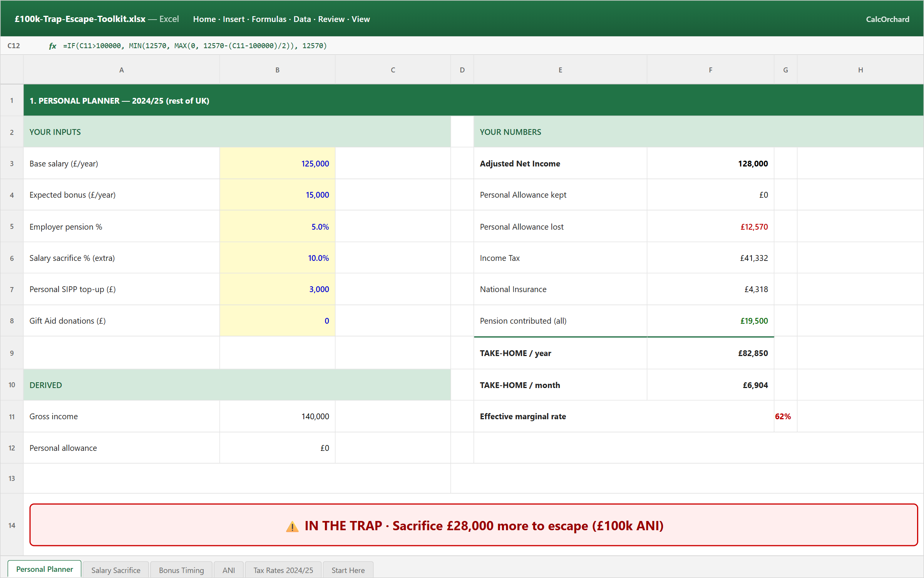Image resolution: width=924 pixels, height=578 pixels.
Task: Click the workbook filename in title bar
Action: (x=80, y=19)
